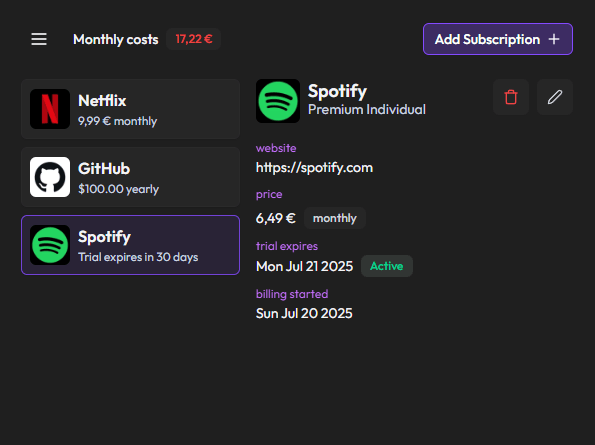Click the Active trial status badge

click(387, 266)
